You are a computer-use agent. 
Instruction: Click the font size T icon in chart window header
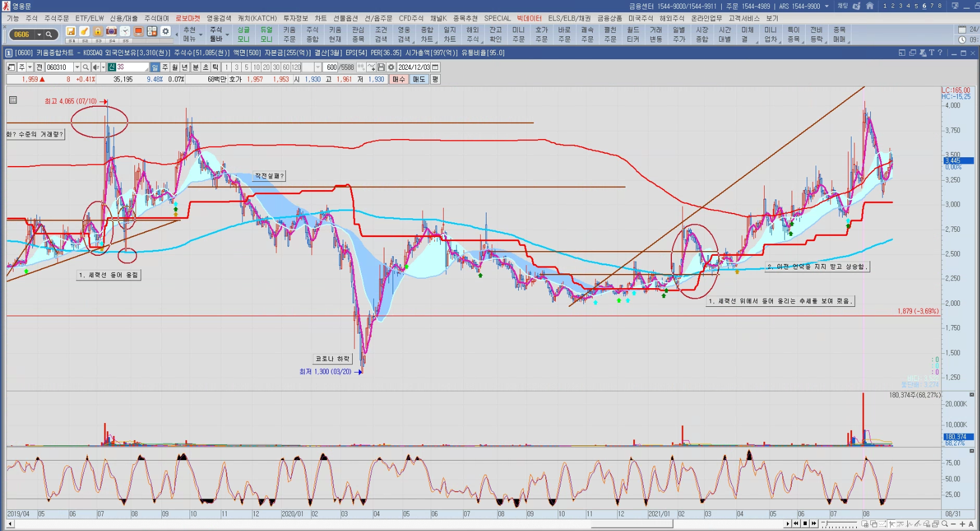pos(931,53)
